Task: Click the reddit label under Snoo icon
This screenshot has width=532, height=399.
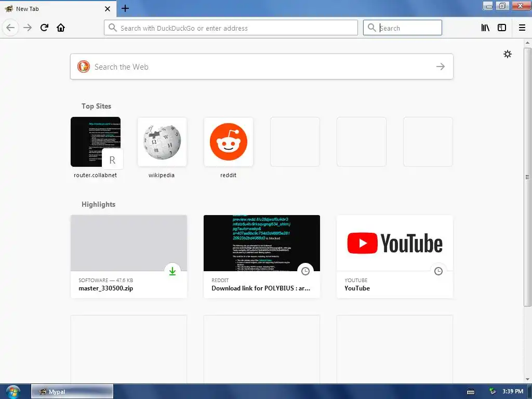Action: click(x=229, y=175)
